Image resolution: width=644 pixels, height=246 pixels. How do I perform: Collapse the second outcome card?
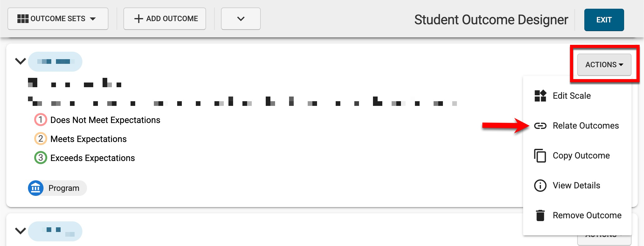point(21,231)
